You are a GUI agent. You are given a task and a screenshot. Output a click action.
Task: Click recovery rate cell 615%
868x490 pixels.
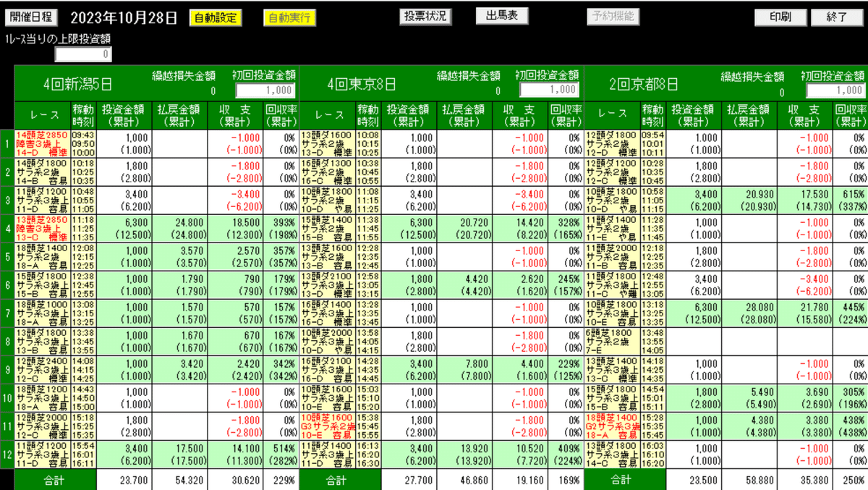851,200
